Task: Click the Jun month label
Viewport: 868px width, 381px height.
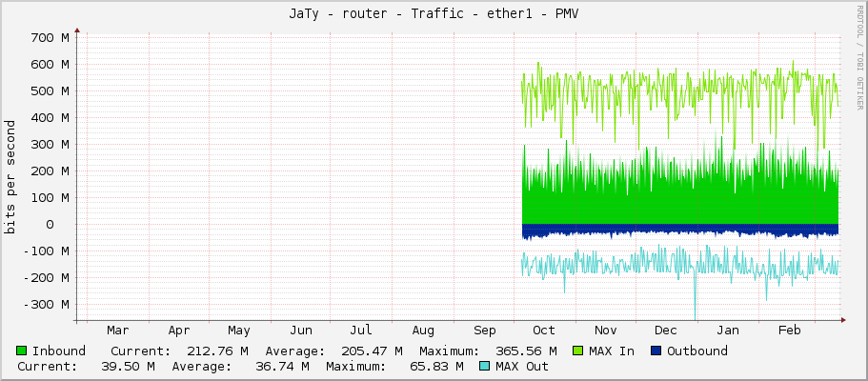Action: click(301, 331)
